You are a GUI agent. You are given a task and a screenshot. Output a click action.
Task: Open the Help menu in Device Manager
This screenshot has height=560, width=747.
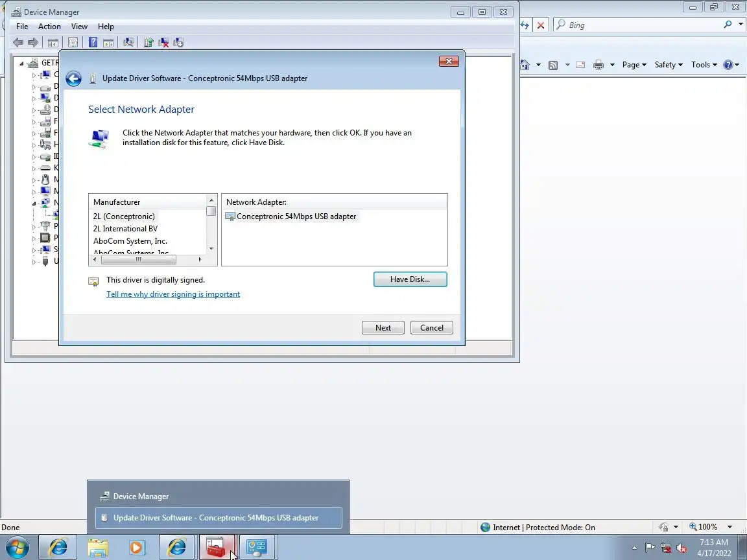[x=106, y=27]
